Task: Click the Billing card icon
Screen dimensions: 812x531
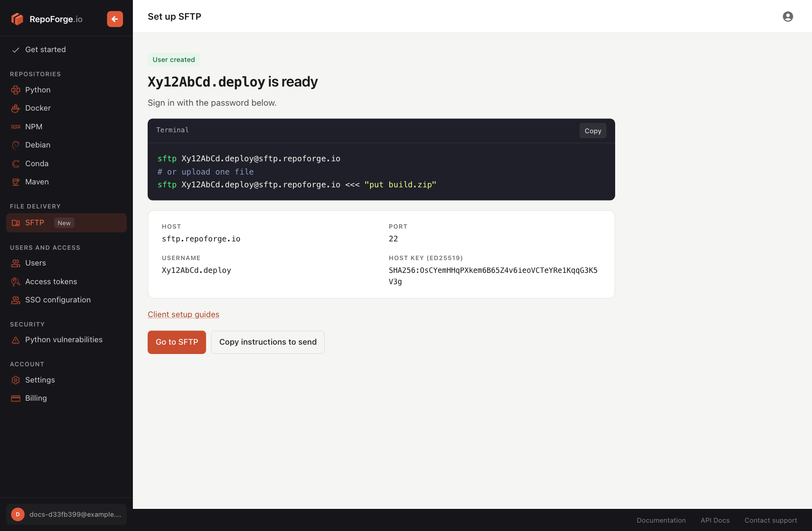Action: tap(16, 398)
